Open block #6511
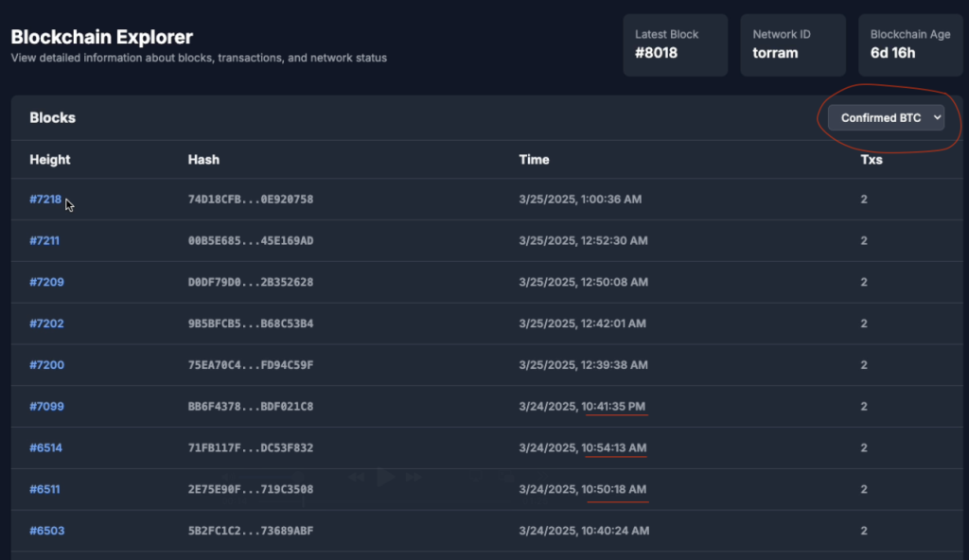The image size is (969, 560). [x=44, y=489]
